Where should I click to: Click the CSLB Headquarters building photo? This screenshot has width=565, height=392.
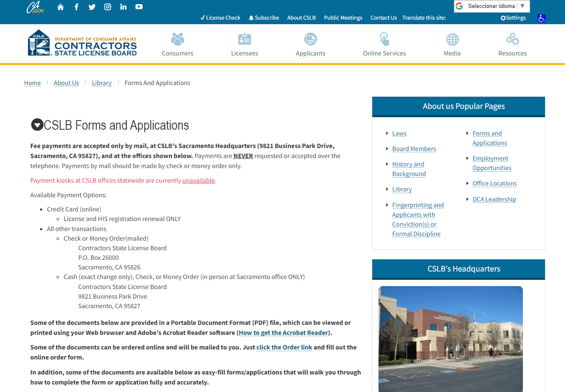[x=451, y=339]
